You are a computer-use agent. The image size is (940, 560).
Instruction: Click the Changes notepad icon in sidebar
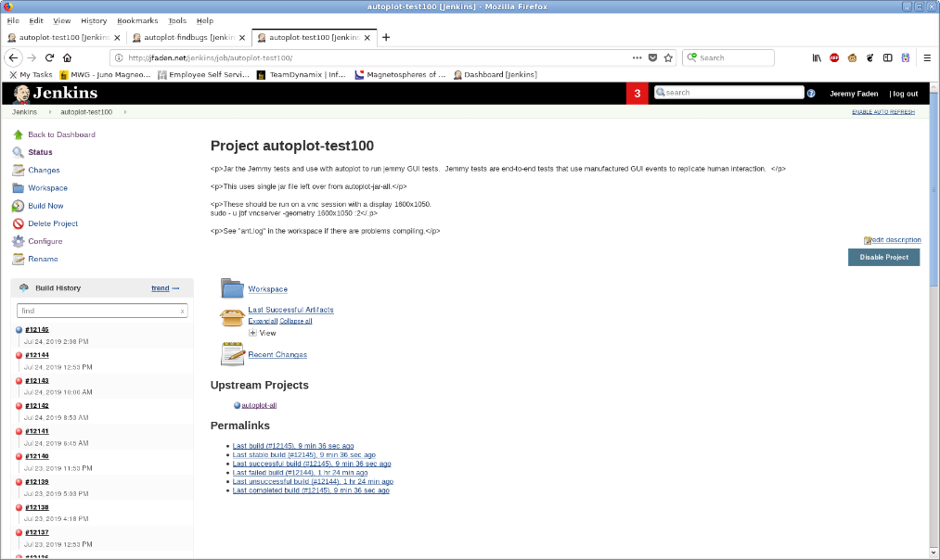[18, 170]
